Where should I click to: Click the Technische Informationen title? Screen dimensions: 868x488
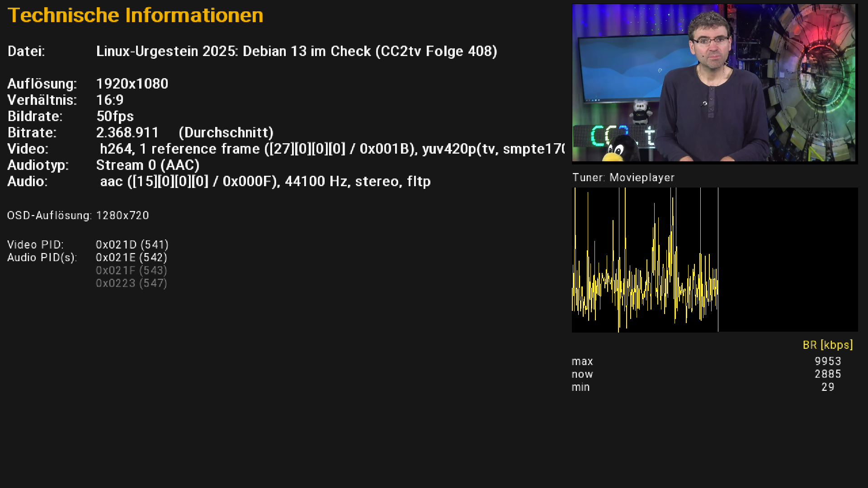[135, 15]
